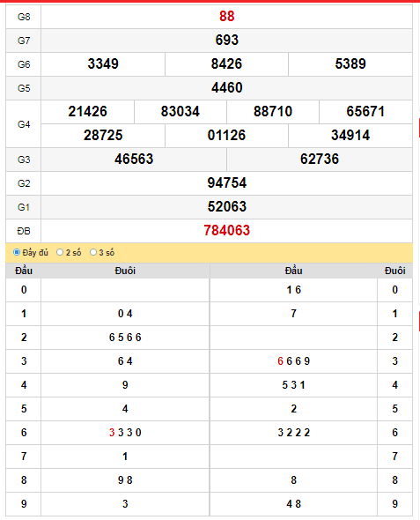This screenshot has height=520, width=420.
Task: Select G3 result 46563
Action: (134, 160)
